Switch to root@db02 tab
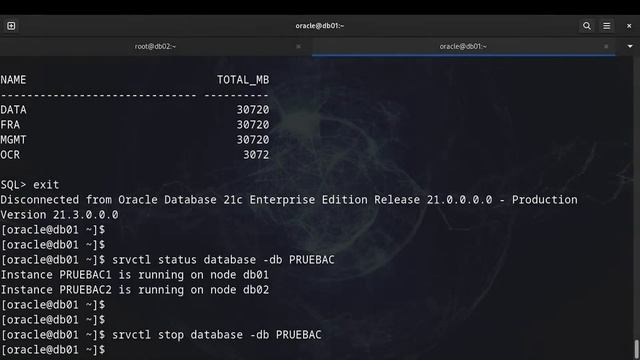This screenshot has height=360, width=640. [155, 46]
